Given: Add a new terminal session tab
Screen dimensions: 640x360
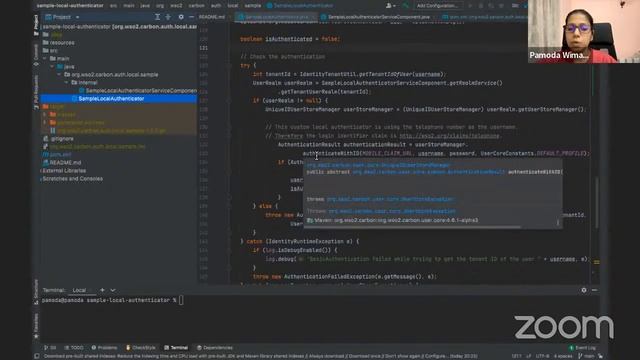Looking at the screenshot, I should [102, 290].
